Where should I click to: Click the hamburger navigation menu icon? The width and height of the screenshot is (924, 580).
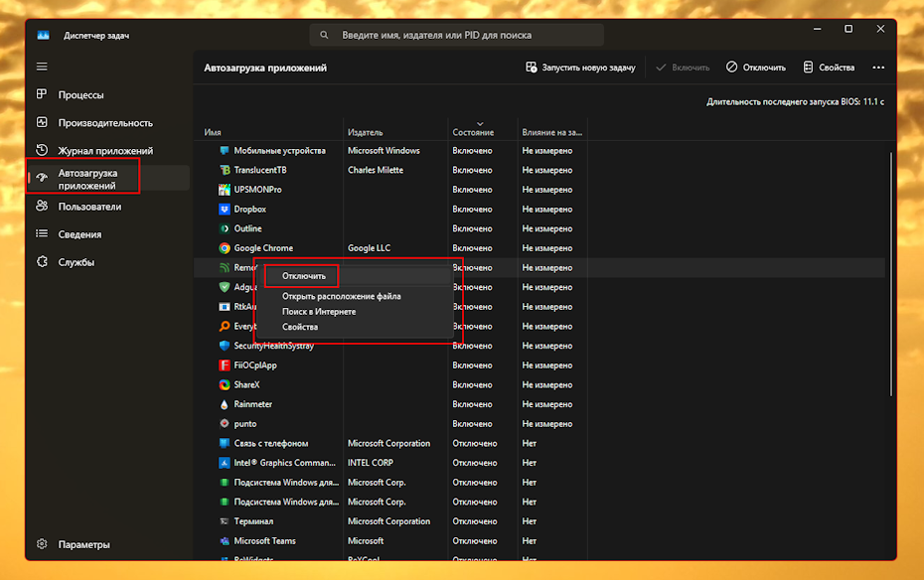[42, 67]
